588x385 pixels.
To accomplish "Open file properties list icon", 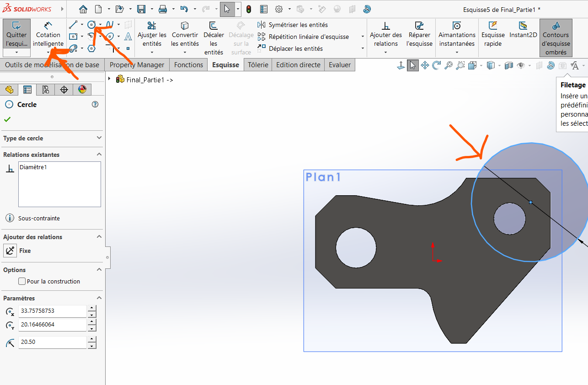I will [264, 9].
